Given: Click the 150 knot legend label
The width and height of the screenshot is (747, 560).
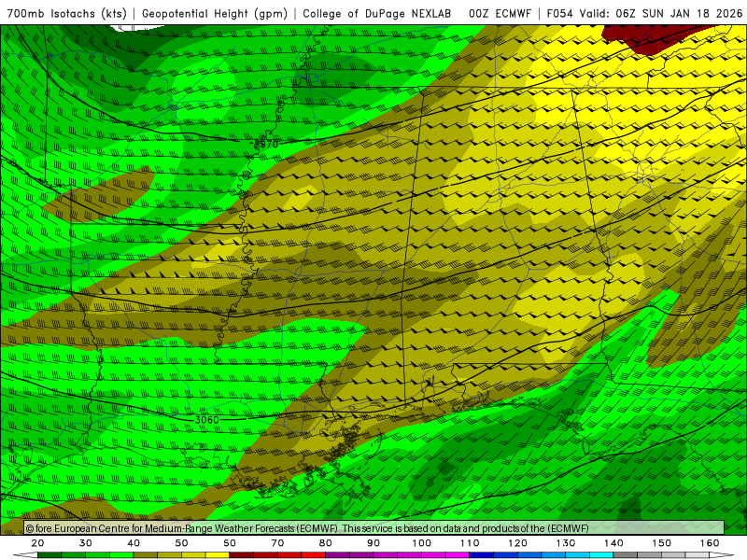Looking at the screenshot, I should [x=662, y=543].
